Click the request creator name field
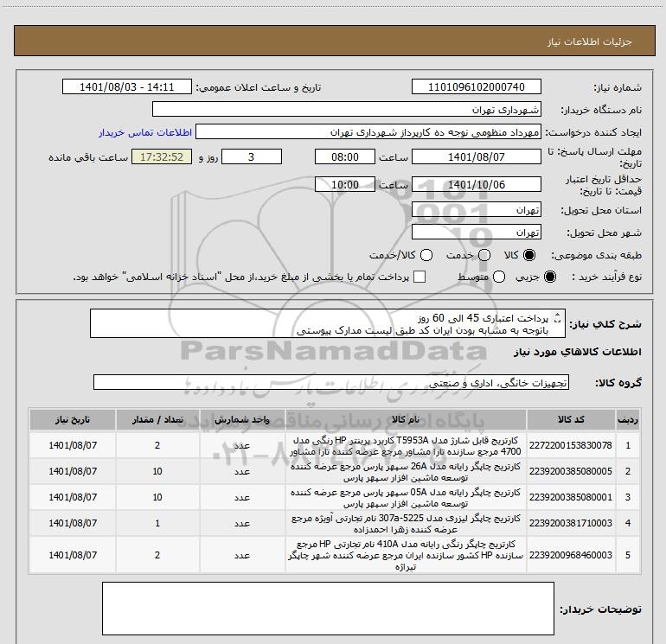This screenshot has height=644, width=666. (x=368, y=131)
